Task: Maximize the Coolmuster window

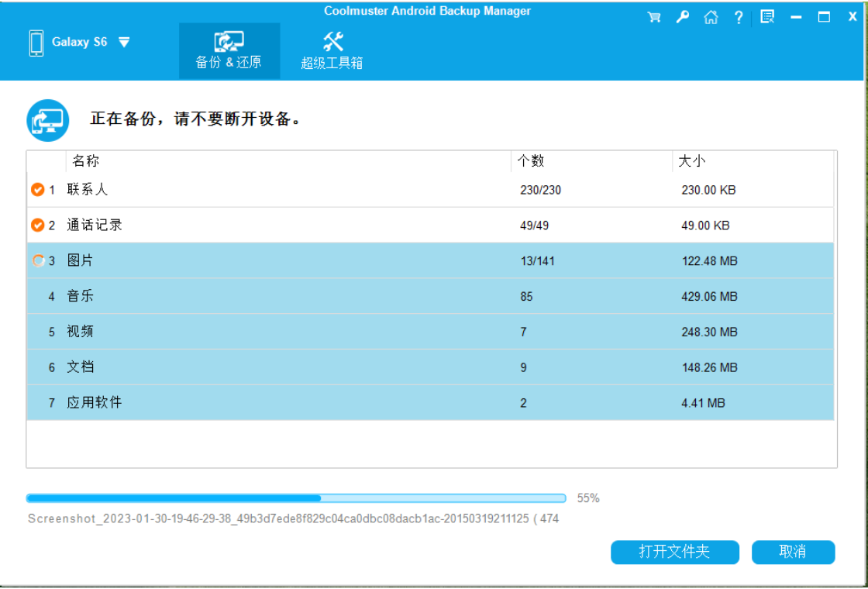Action: [825, 17]
